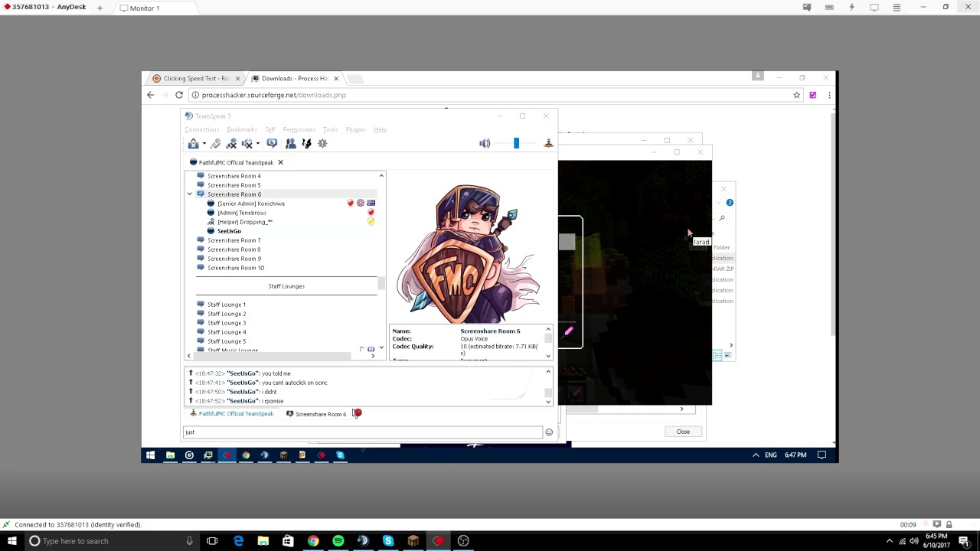Select the Screenshare Room 5 channel

pyautogui.click(x=234, y=185)
